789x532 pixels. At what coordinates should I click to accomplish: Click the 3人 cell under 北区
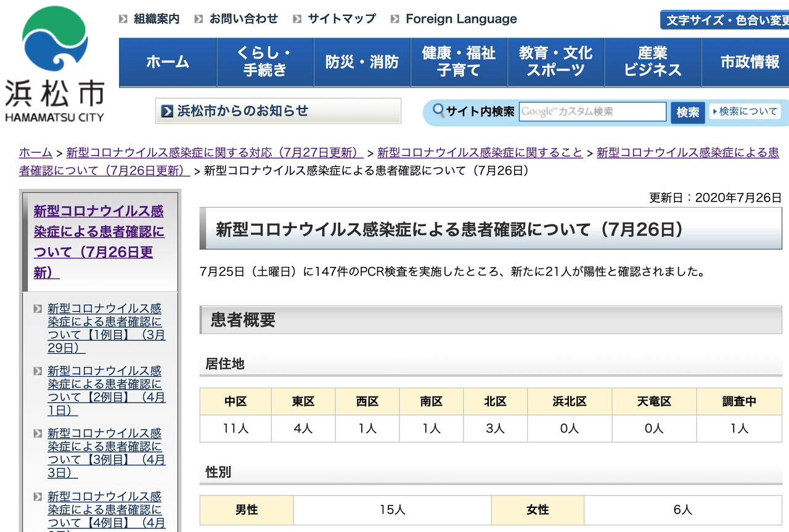496,428
